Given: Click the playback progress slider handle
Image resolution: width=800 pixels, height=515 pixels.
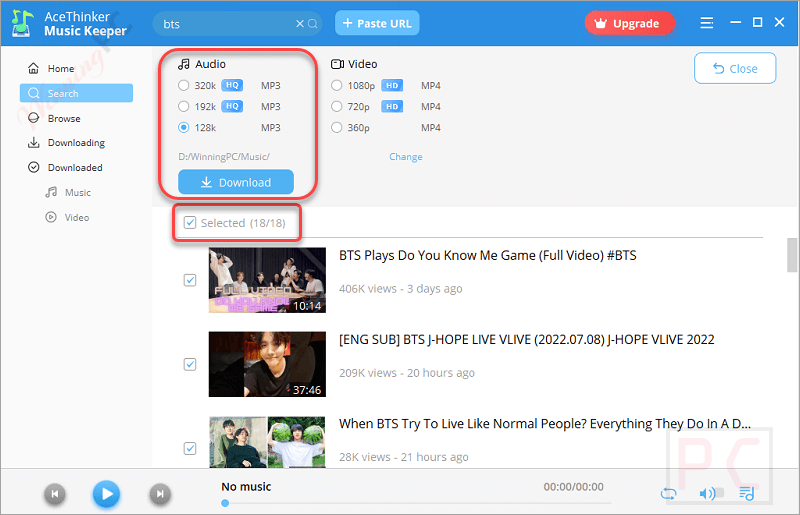Looking at the screenshot, I should coord(225,503).
